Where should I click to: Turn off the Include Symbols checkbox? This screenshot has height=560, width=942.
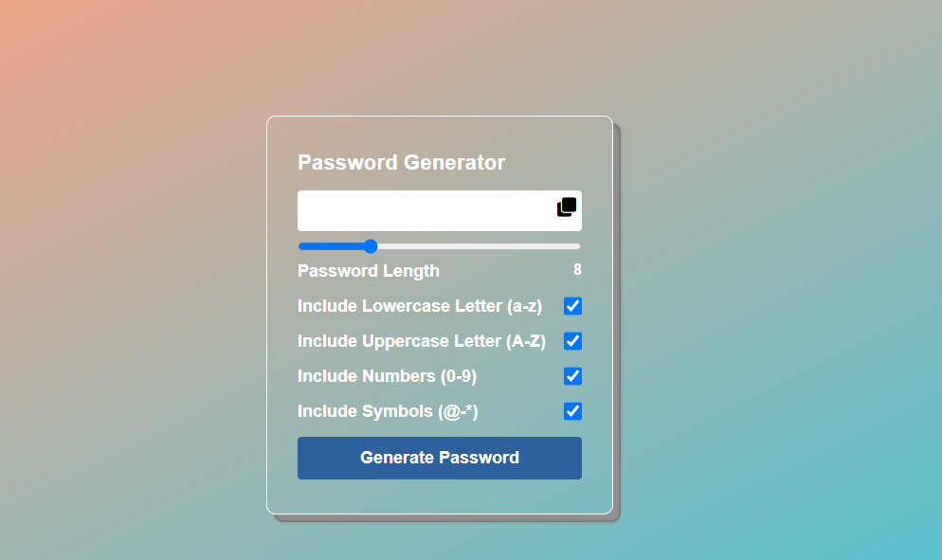click(572, 411)
